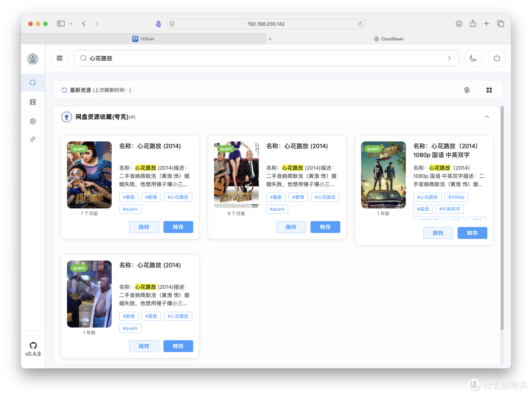This screenshot has height=396, width=532.
Task: Toggle dark mode with the moon icon
Action: click(x=472, y=58)
